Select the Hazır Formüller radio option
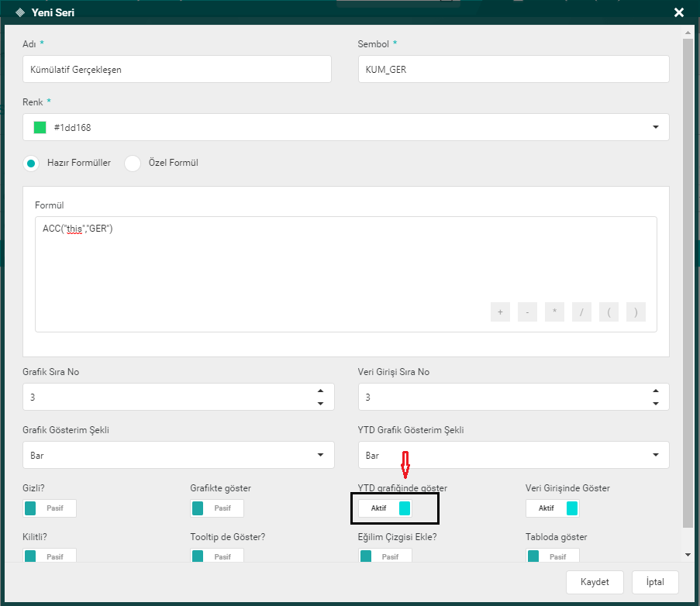 (32, 164)
